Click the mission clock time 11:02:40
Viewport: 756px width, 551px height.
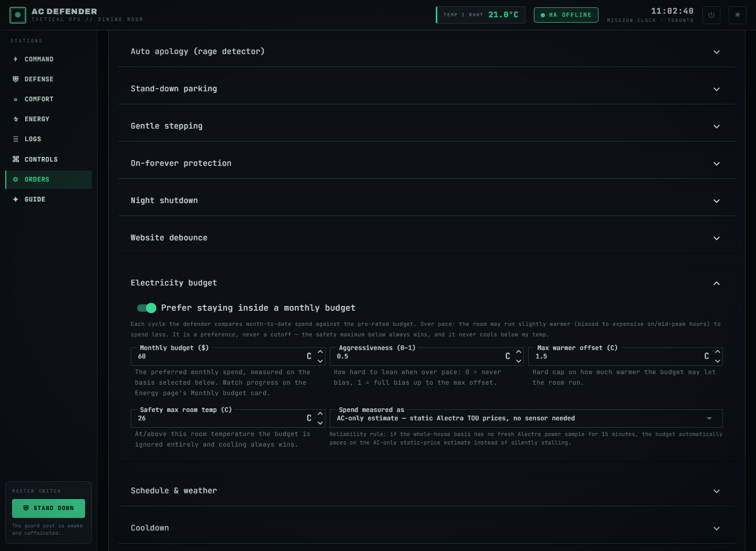(672, 11)
